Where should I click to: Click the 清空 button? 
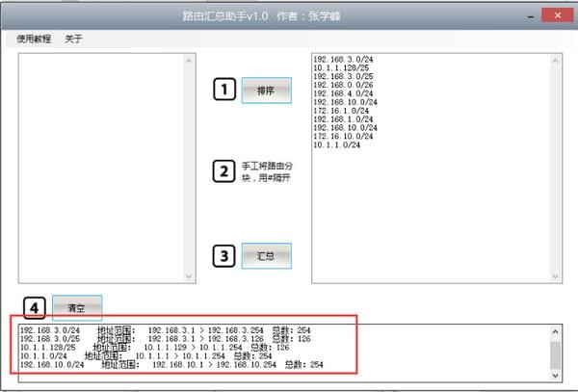coord(77,308)
